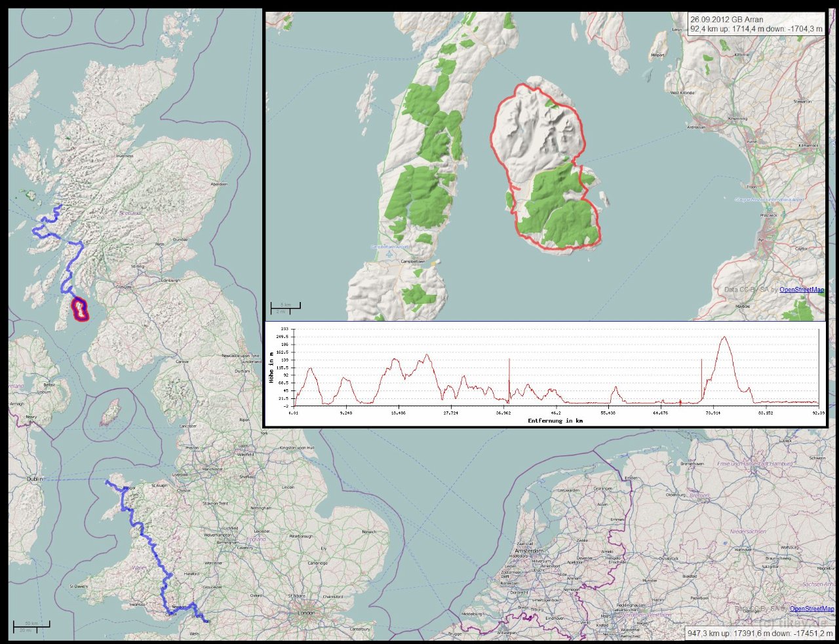
Task: Click the 'Groningen' label on the map
Action: pyautogui.click(x=603, y=489)
